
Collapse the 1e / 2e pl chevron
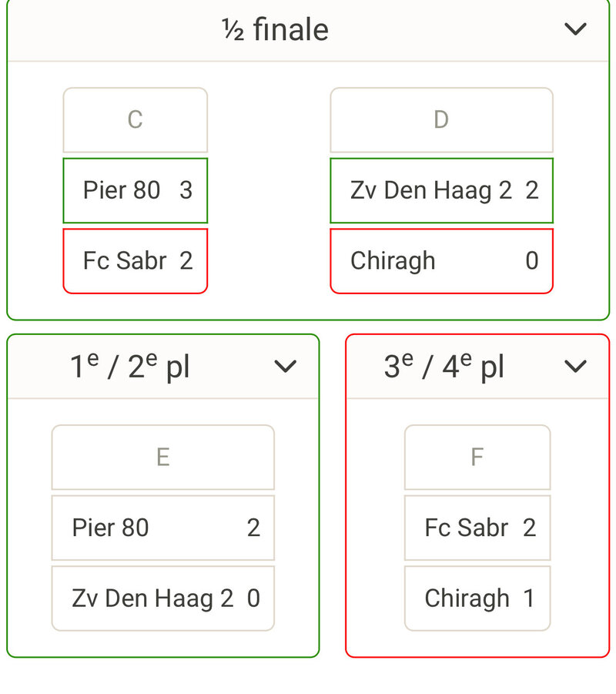click(x=285, y=367)
